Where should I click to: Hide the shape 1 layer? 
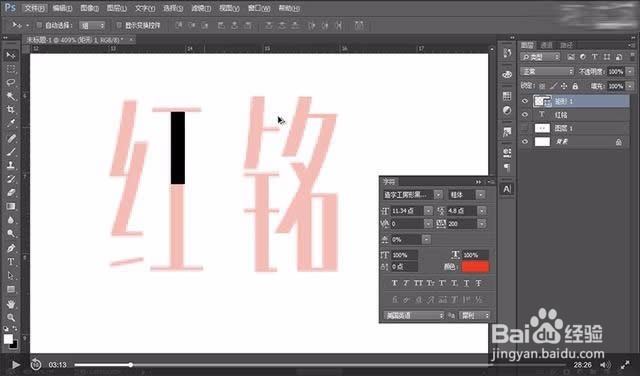pyautogui.click(x=525, y=101)
